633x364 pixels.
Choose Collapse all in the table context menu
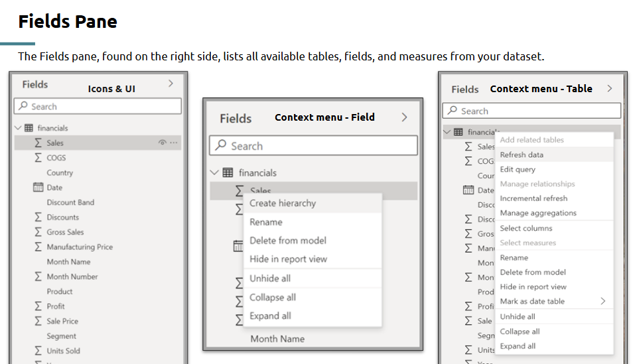click(x=554, y=332)
